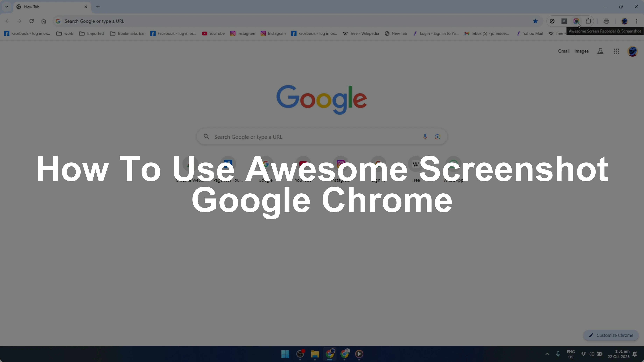644x362 pixels.
Task: Show hidden system tray icons chevron
Action: (x=547, y=354)
